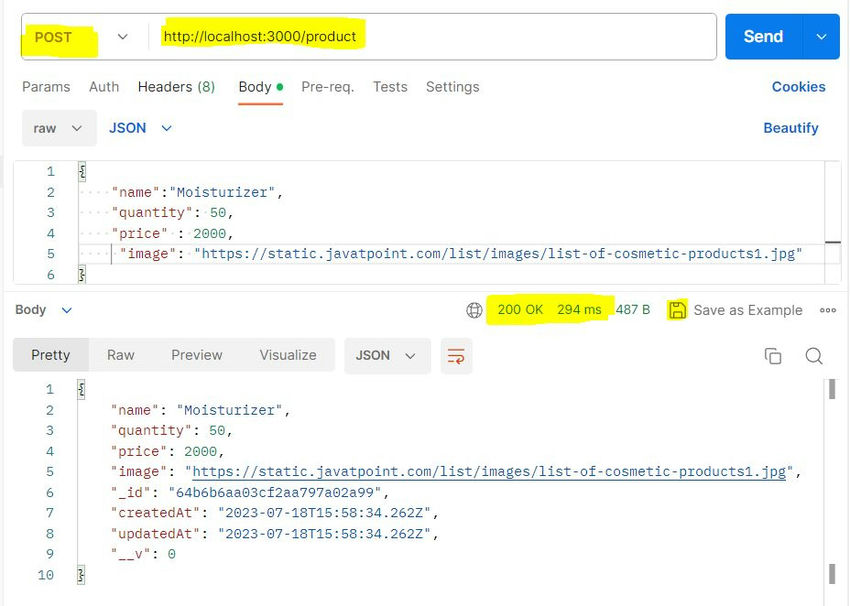Viewport: 850px width, 606px height.
Task: Change the JSON request body format dropdown
Action: pos(141,128)
